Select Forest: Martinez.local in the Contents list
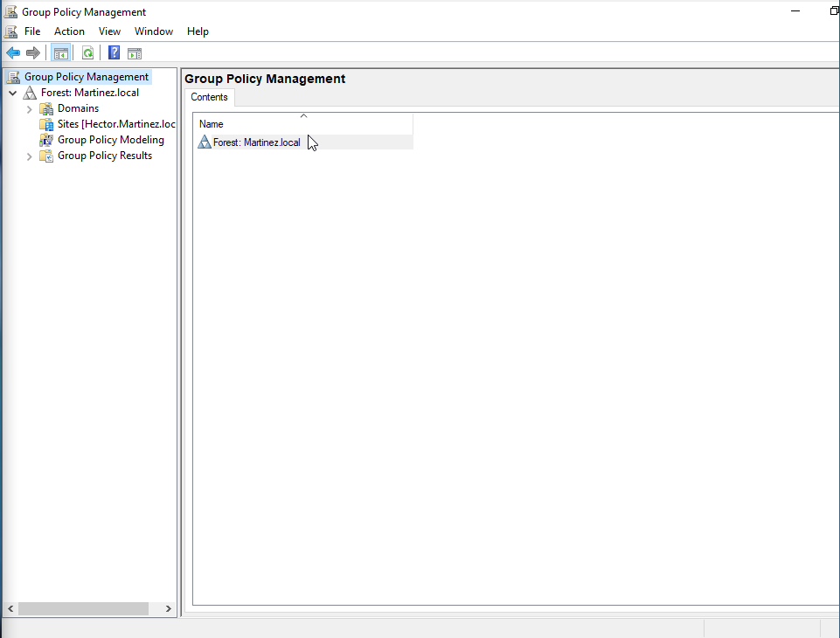Image resolution: width=840 pixels, height=638 pixels. [256, 142]
